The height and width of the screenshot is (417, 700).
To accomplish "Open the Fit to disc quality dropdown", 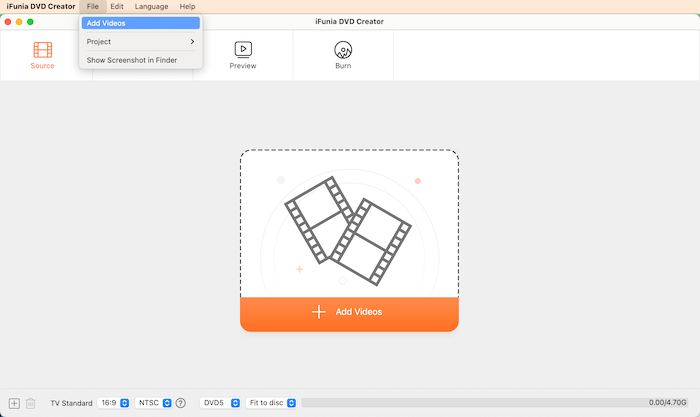I will tap(272, 403).
